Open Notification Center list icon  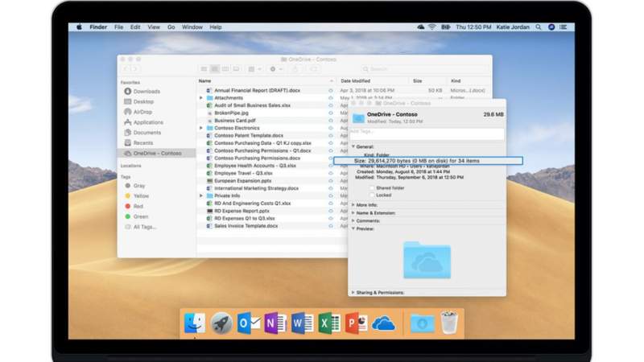[x=563, y=27]
